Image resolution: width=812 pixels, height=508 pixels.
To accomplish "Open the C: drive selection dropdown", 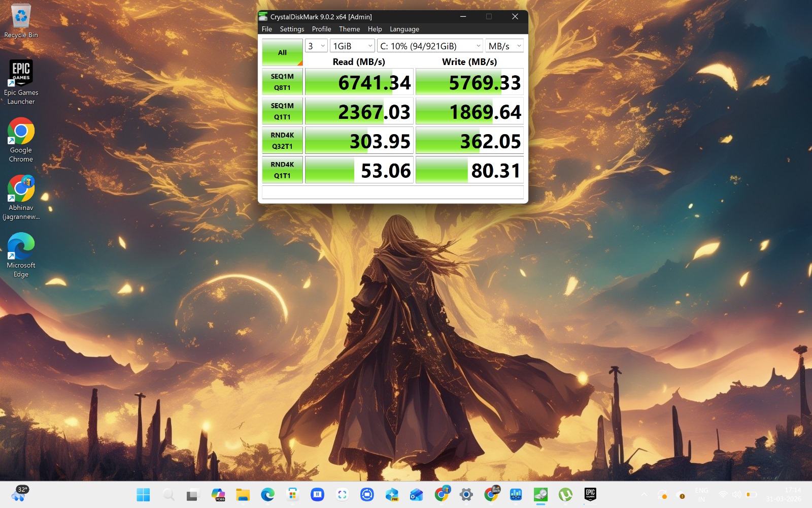I will [430, 46].
